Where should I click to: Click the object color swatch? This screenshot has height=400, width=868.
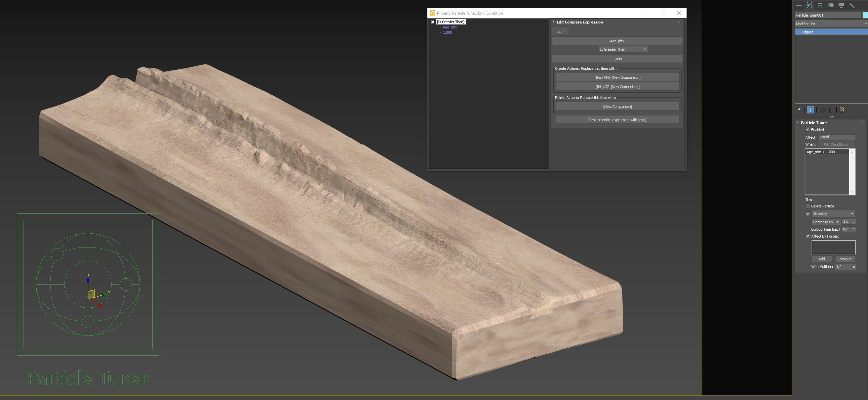click(865, 15)
